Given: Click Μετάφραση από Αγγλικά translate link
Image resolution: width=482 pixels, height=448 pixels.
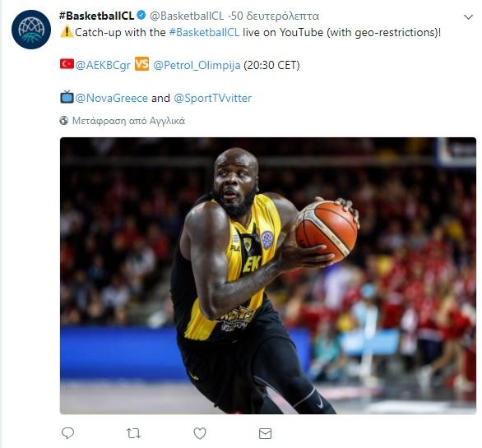Looking at the screenshot, I should 128,121.
